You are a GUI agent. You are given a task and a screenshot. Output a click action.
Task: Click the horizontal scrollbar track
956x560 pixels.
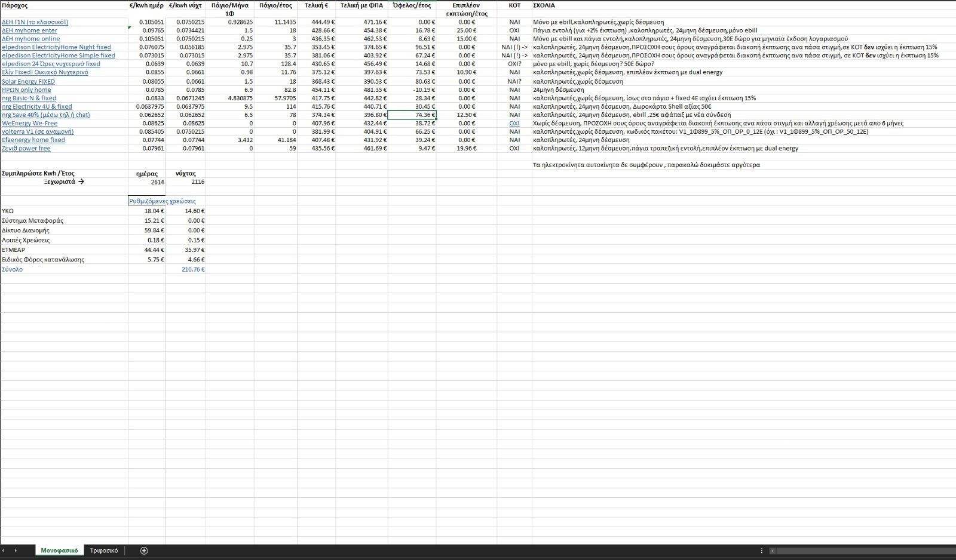tap(865, 550)
